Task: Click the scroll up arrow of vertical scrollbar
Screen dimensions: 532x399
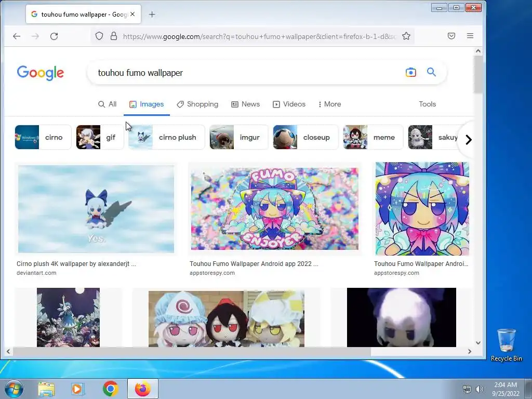Action: (x=478, y=51)
